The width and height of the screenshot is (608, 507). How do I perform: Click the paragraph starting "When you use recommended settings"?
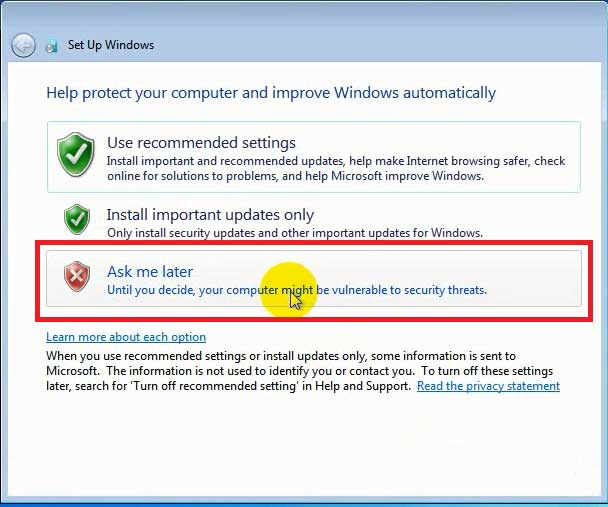[280, 356]
